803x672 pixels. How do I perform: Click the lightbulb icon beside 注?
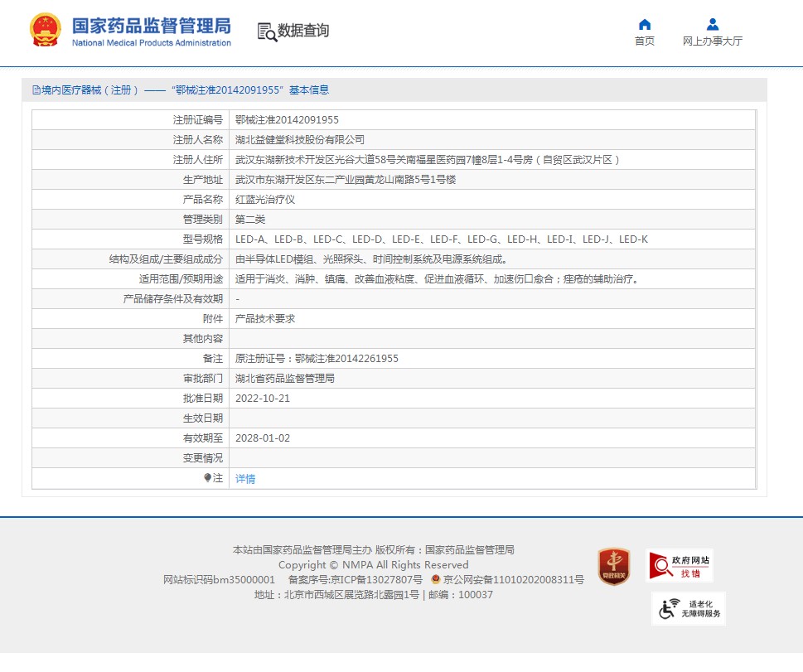click(x=207, y=478)
